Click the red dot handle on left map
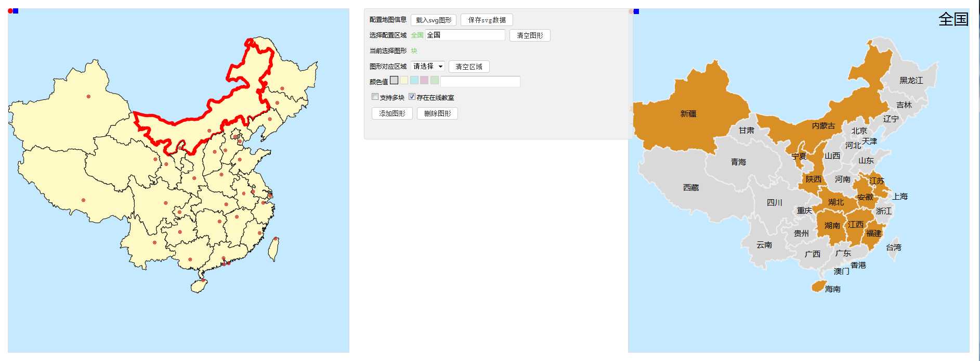980x361 pixels. pos(10,11)
